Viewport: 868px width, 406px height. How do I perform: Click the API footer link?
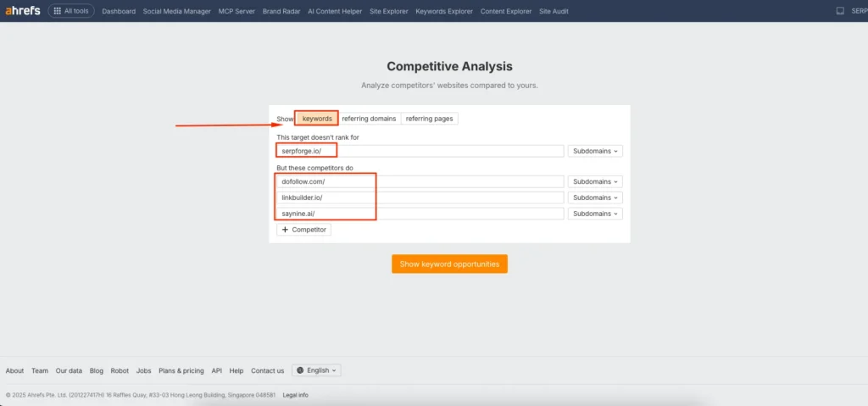click(x=216, y=370)
